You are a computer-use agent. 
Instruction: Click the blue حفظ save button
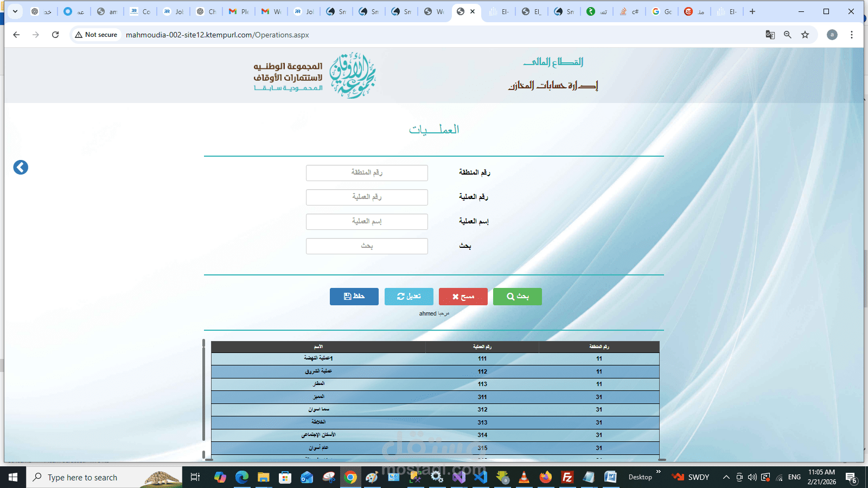coord(354,297)
